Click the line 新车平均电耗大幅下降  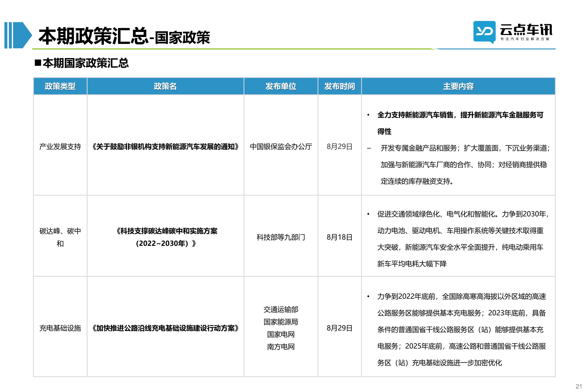412,264
